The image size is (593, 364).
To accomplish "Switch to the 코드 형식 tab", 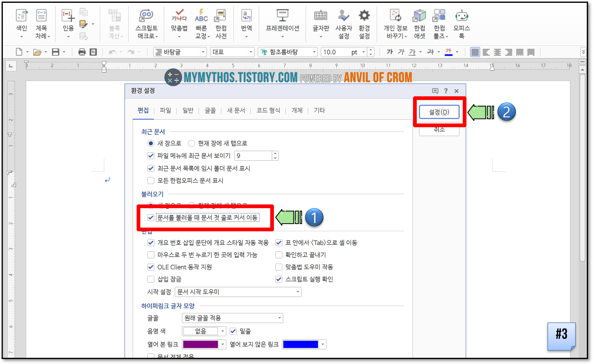I will pyautogui.click(x=268, y=110).
